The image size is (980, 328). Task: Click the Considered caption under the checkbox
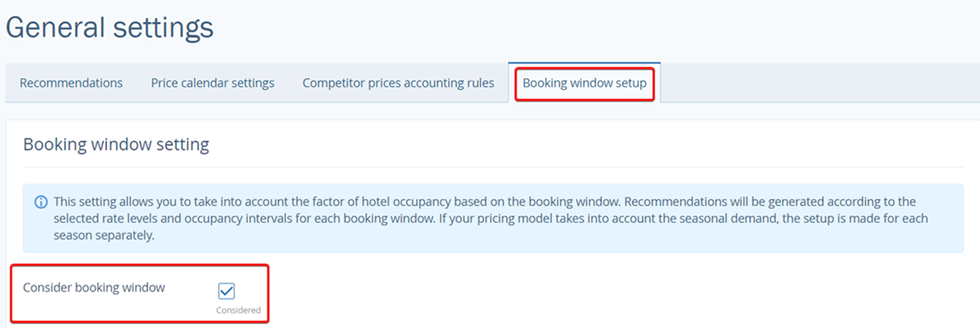[238, 310]
